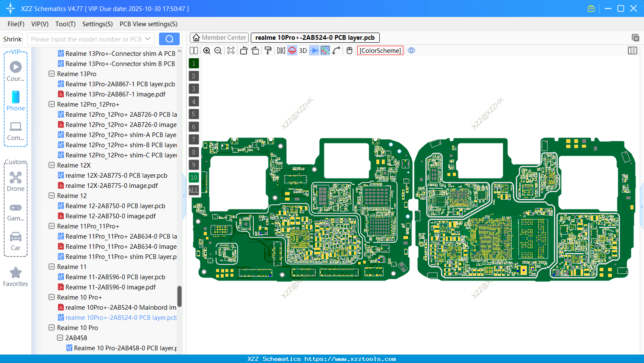This screenshot has width=644, height=363.
Task: Open Member Center
Action: point(219,37)
